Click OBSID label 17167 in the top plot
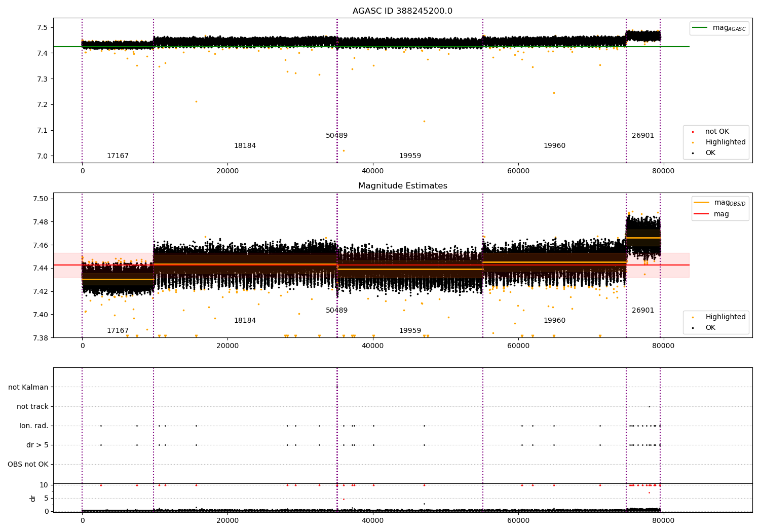The width and height of the screenshot is (760, 532). click(x=118, y=156)
